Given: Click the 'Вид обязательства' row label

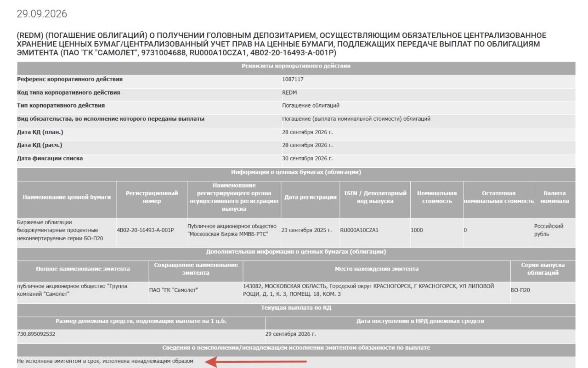Looking at the screenshot, I should click(x=111, y=119).
